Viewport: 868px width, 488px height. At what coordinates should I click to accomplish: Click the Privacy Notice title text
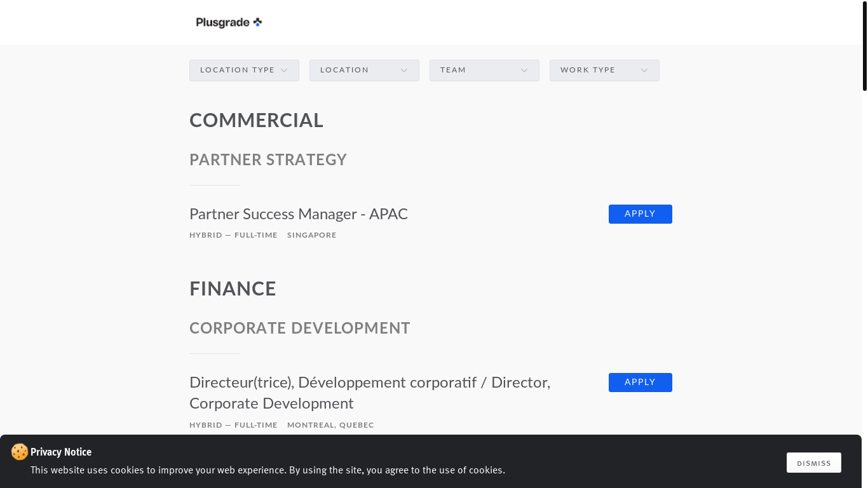click(x=61, y=452)
